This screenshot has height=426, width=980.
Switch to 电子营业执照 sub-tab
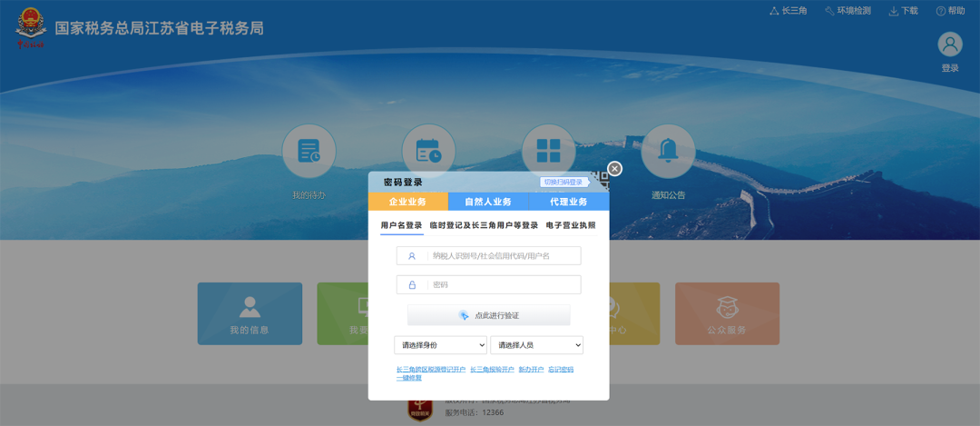[571, 225]
